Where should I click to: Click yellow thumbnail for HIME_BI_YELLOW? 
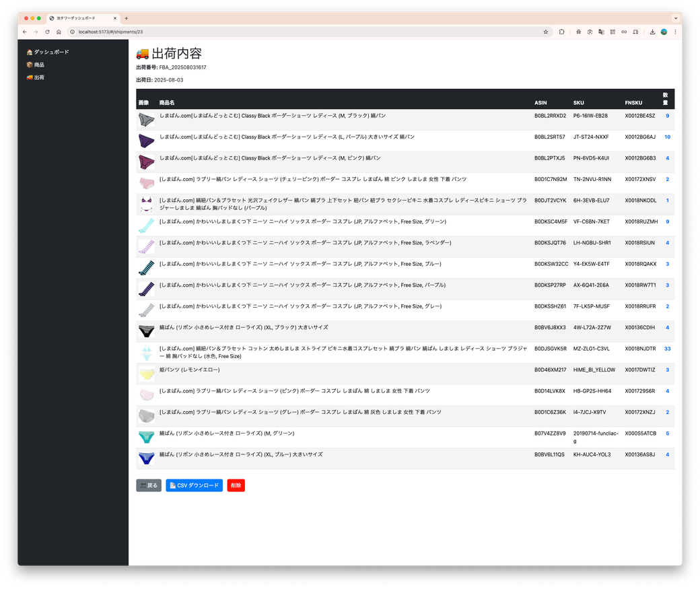tap(147, 374)
